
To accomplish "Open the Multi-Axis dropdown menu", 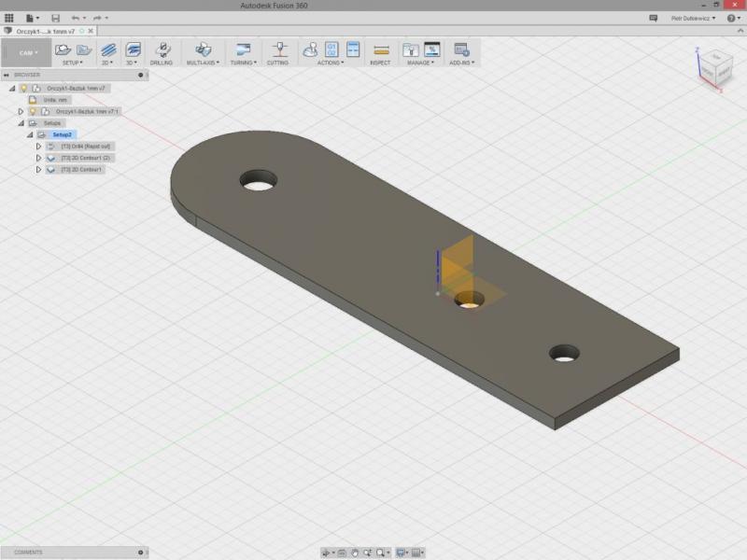I will (203, 63).
